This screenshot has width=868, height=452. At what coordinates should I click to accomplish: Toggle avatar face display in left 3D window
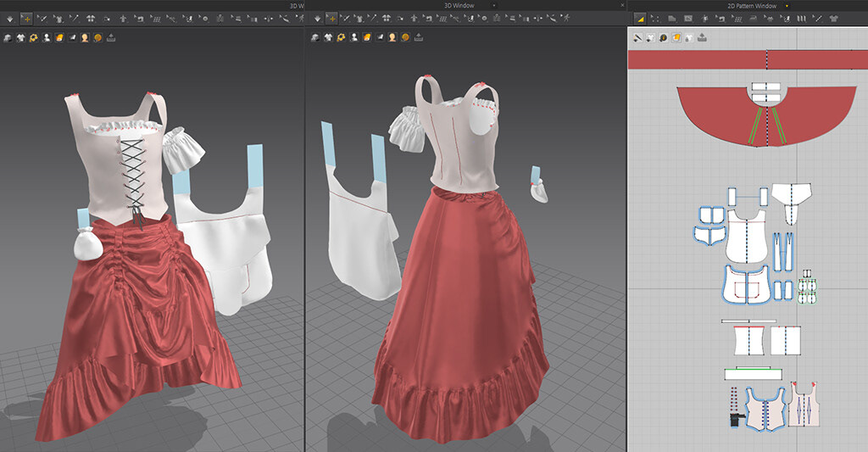point(85,37)
